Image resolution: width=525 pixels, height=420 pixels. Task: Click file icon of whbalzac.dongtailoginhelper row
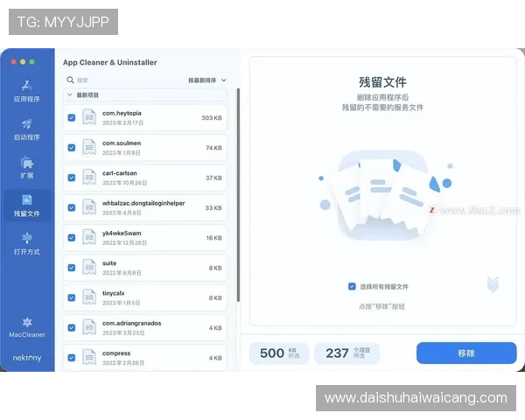tap(89, 207)
